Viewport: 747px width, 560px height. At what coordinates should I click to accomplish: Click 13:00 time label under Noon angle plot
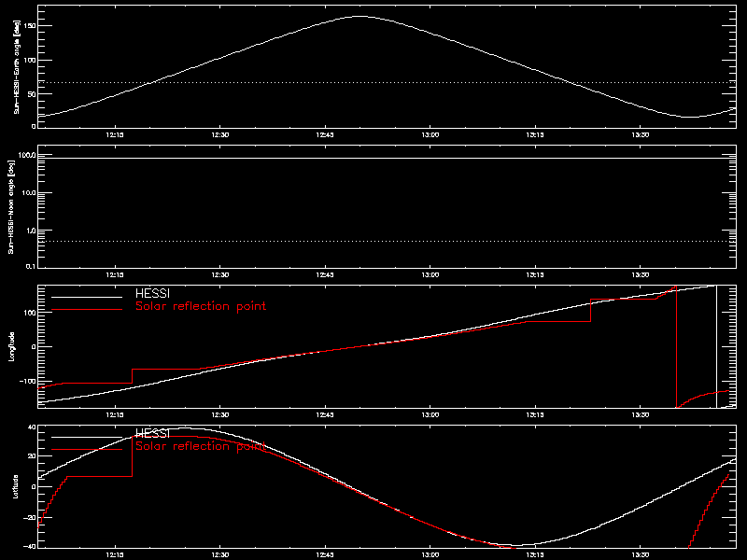[x=430, y=275]
